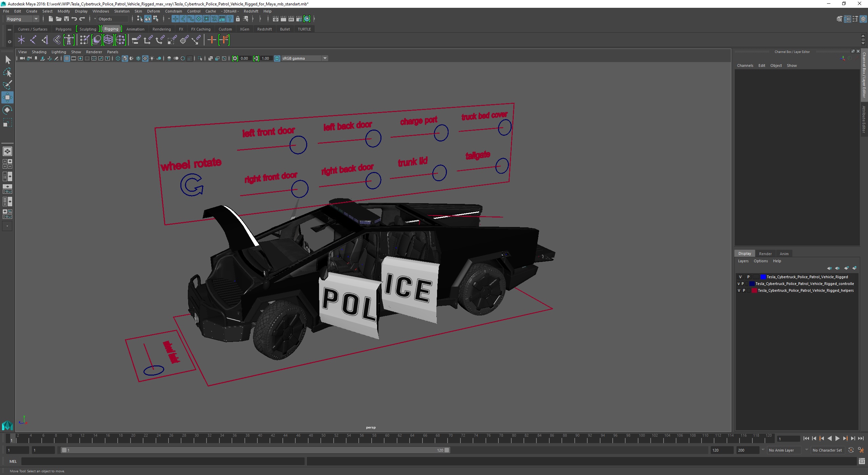Open the shelf tab list menu button

(9, 30)
